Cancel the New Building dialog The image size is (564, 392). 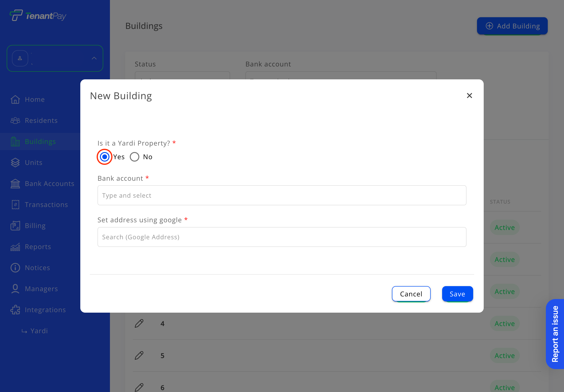click(x=411, y=294)
